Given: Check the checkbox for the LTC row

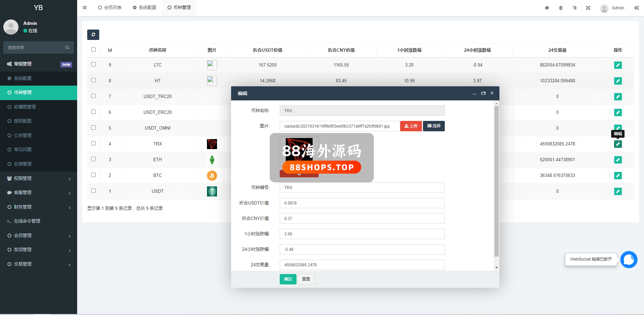Looking at the screenshot, I should pyautogui.click(x=94, y=64).
